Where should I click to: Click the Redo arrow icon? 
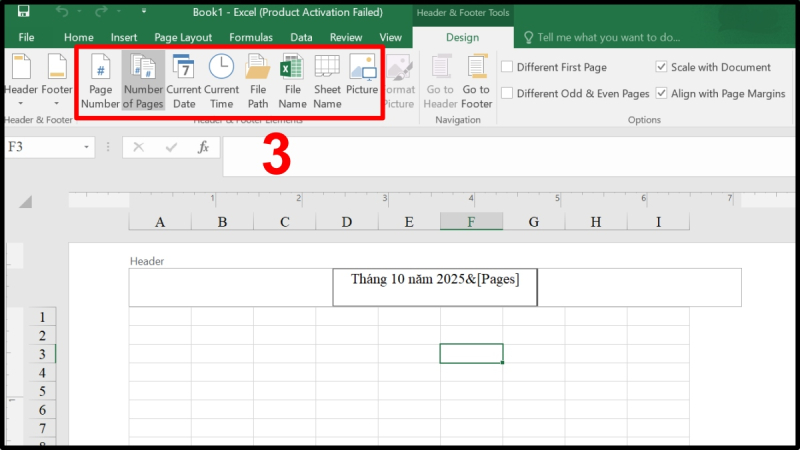[x=101, y=12]
